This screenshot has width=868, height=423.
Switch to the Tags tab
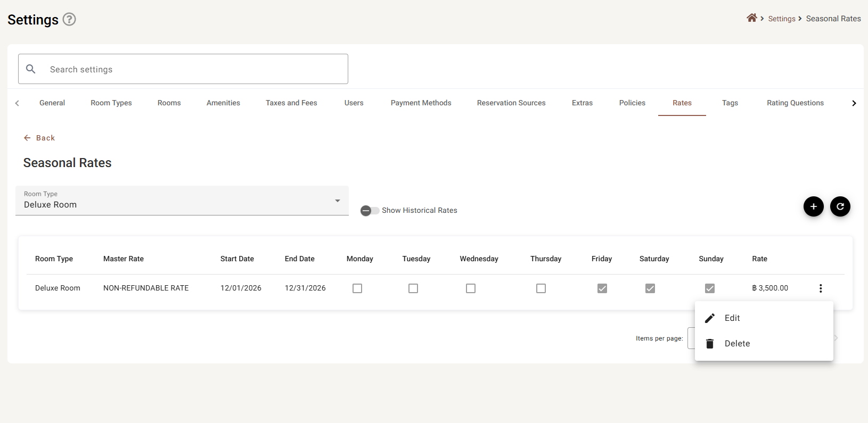pos(730,103)
